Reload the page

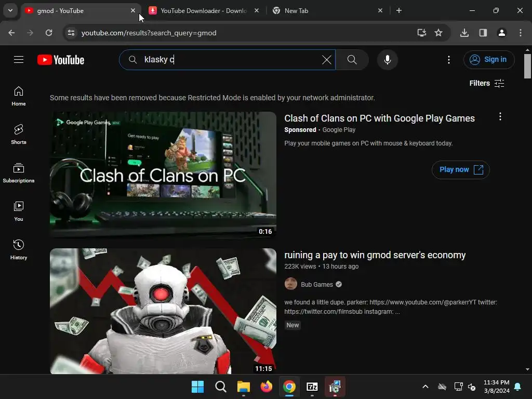click(x=49, y=33)
